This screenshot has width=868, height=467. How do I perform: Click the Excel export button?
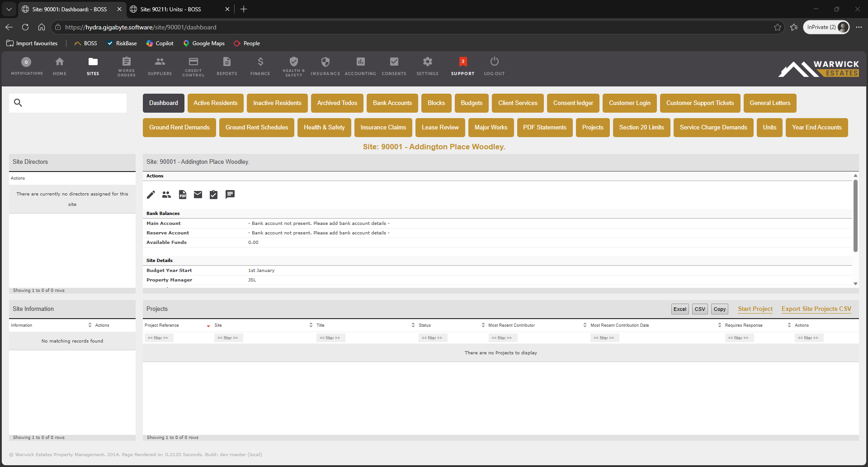pyautogui.click(x=680, y=309)
